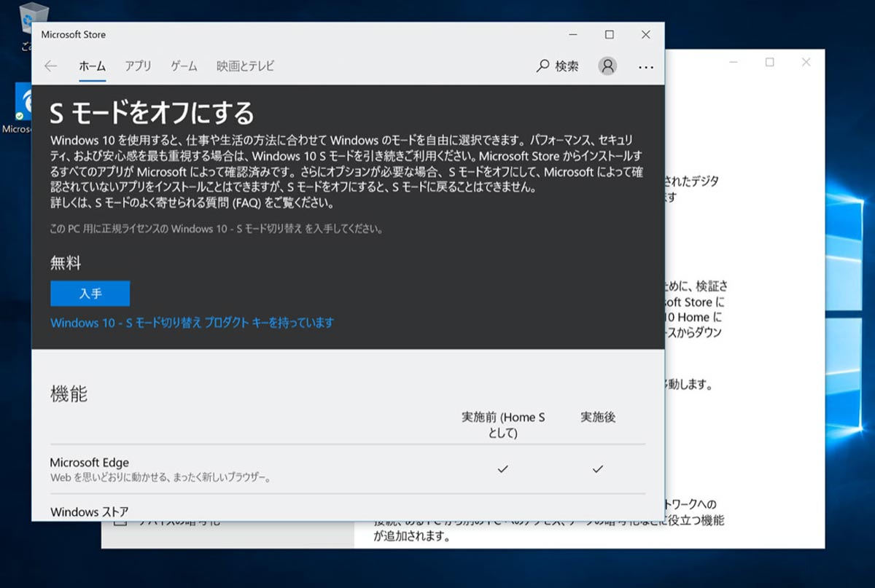Viewport: 875px width, 588px height.
Task: Open the プロダクト キーを持っています link
Action: 192,322
